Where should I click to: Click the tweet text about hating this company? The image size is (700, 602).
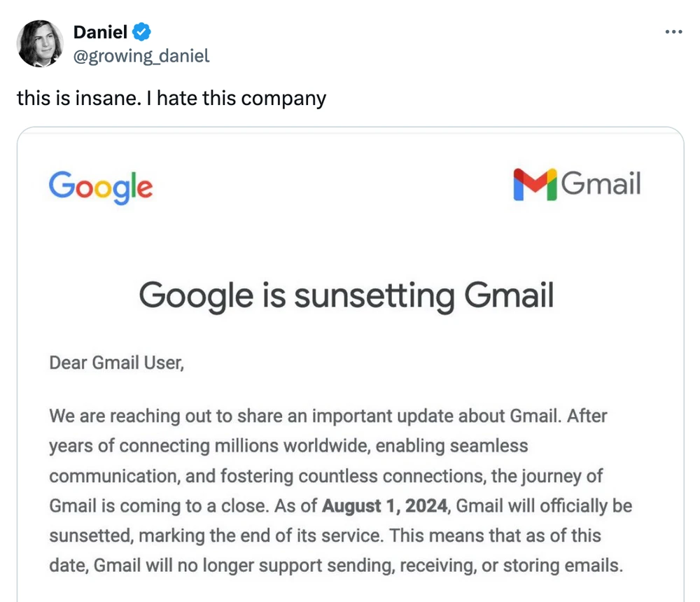pyautogui.click(x=171, y=98)
